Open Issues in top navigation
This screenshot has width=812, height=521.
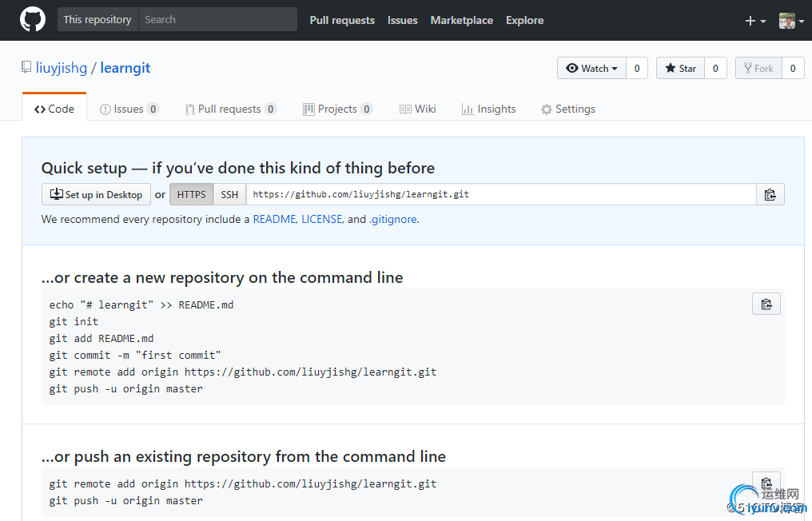(402, 20)
